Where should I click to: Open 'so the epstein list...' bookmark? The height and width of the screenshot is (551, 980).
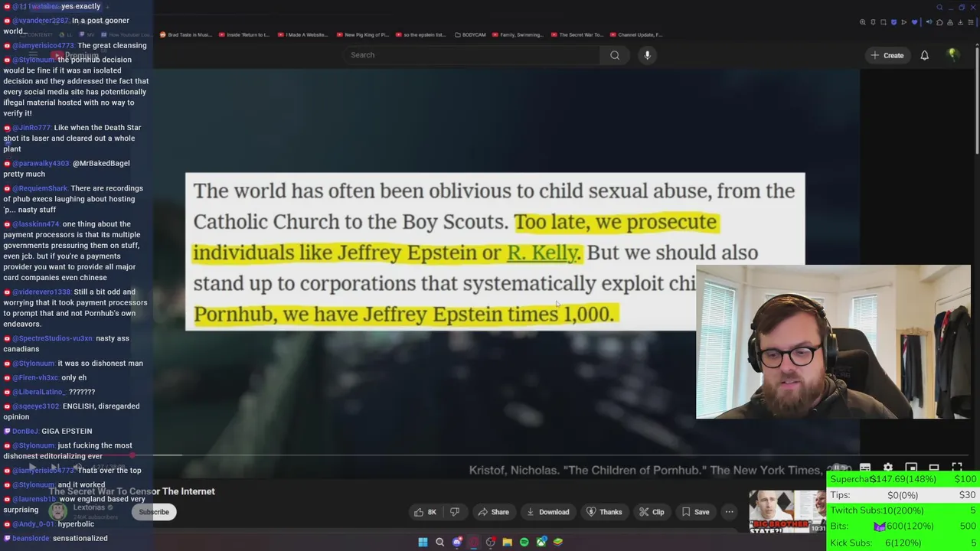tap(420, 34)
